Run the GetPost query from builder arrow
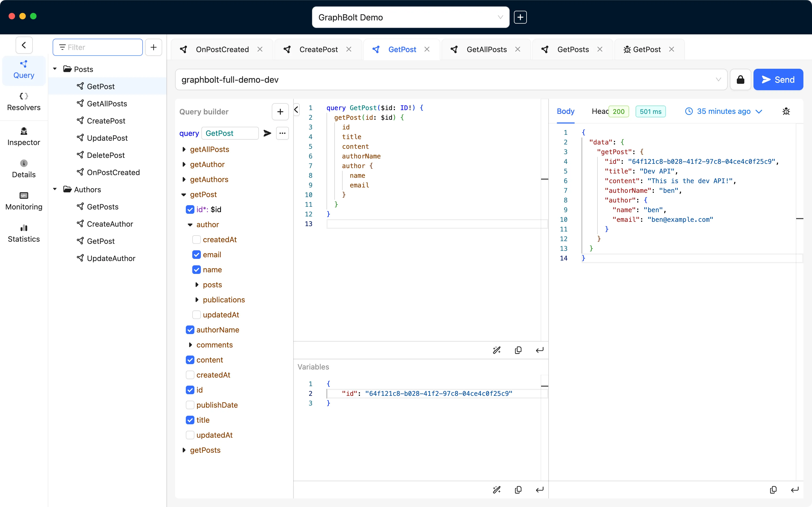Screen dimensions: 812x507 [267, 133]
